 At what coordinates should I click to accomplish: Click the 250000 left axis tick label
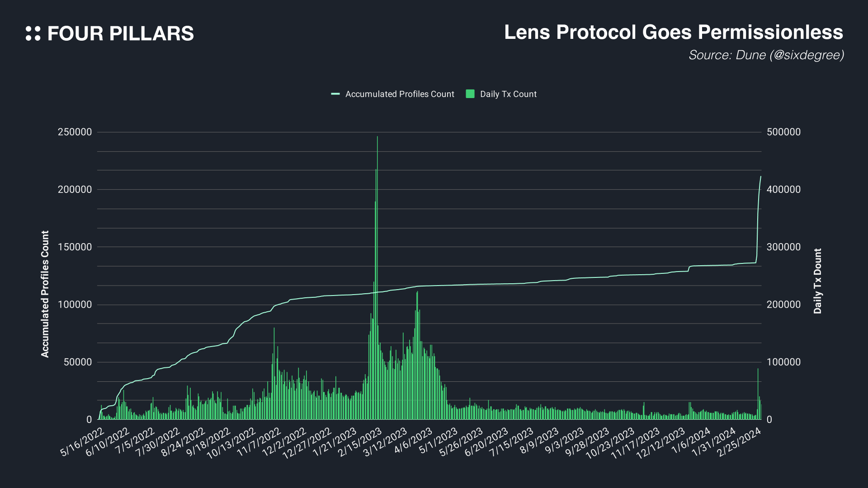click(75, 132)
